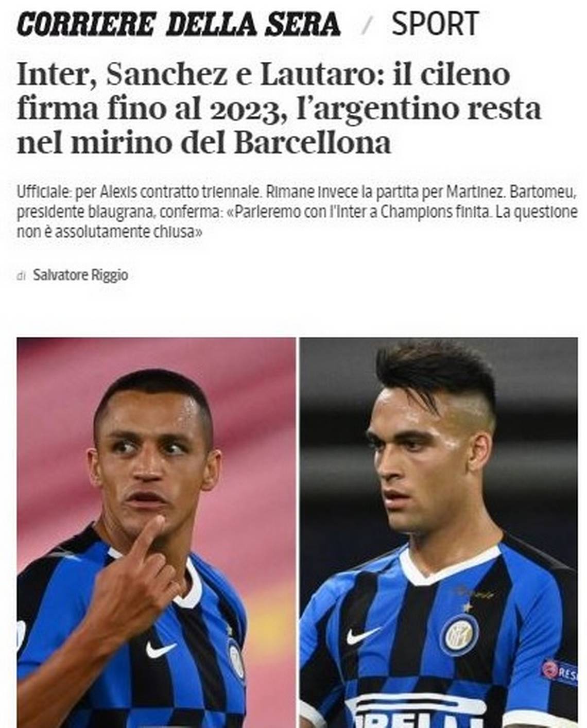Go to the SPORT section

tap(435, 24)
